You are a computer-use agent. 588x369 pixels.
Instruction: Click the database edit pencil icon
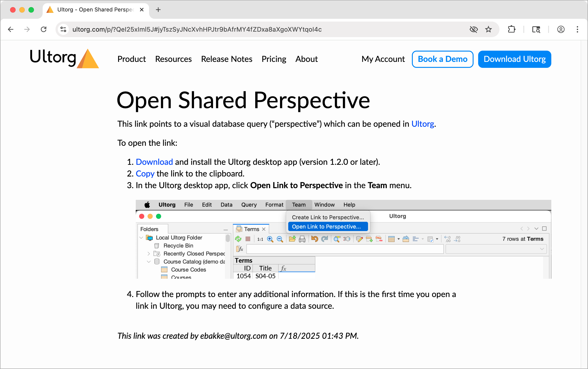click(359, 239)
